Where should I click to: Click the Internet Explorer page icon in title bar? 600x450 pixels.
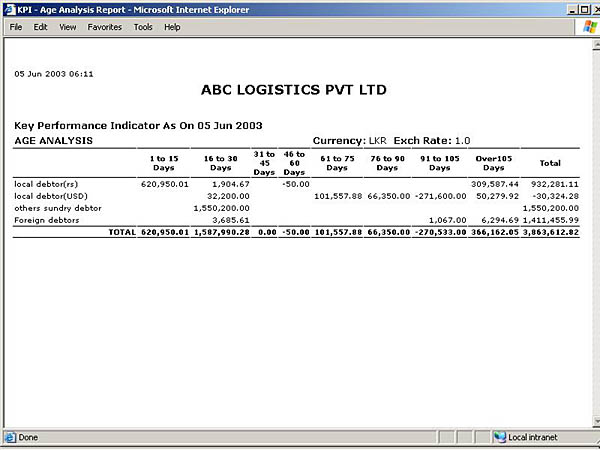pyautogui.click(x=10, y=10)
